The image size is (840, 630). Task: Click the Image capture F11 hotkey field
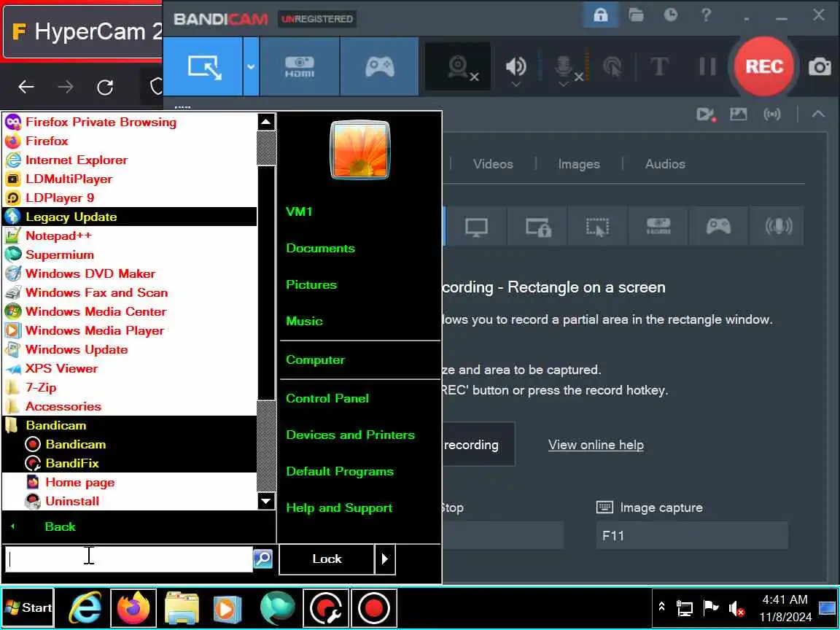(x=691, y=535)
